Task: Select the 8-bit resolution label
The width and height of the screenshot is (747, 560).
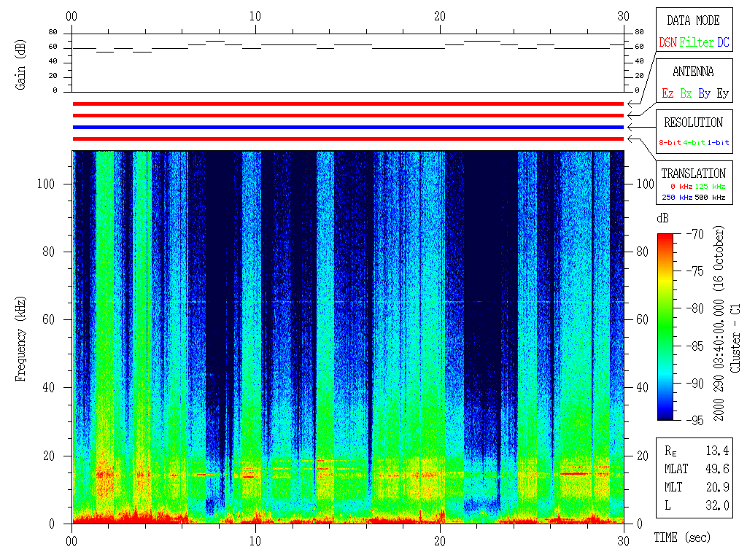Action: pyautogui.click(x=670, y=143)
